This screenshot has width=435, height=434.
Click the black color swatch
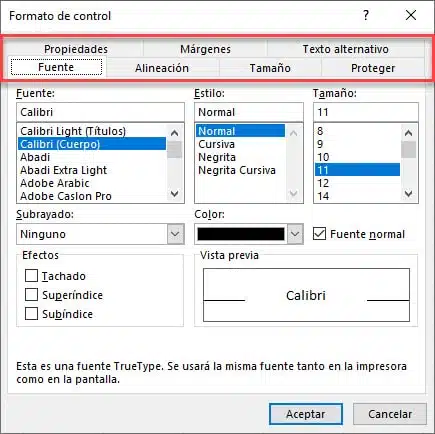coord(241,234)
